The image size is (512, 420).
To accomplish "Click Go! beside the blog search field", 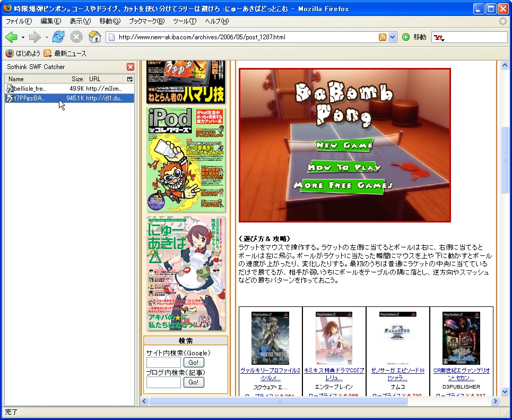I will point(194,382).
